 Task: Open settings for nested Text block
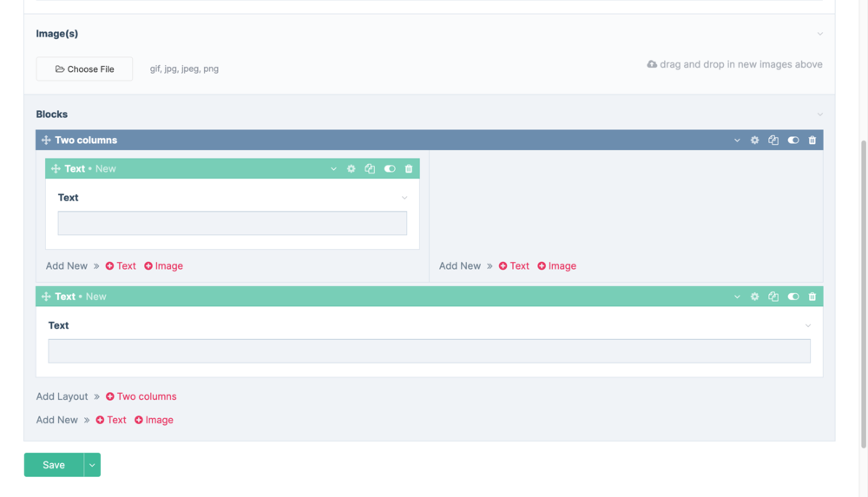pos(351,169)
